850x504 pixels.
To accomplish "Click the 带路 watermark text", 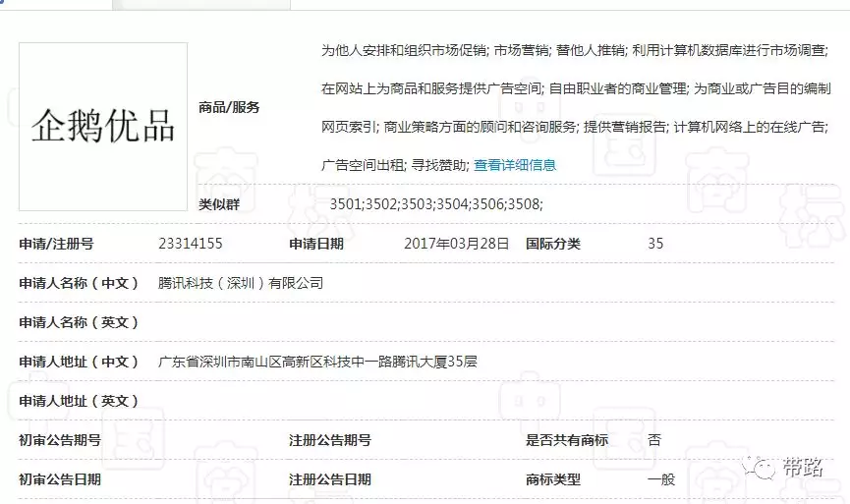I will coord(803,468).
